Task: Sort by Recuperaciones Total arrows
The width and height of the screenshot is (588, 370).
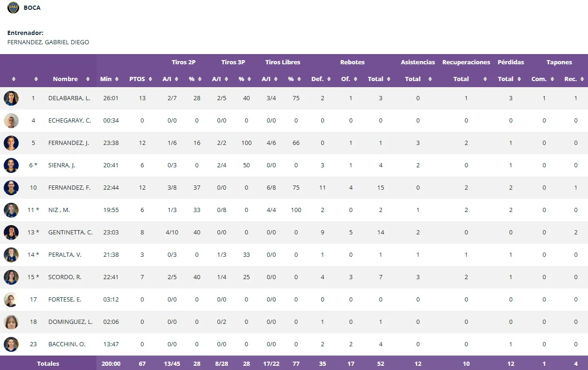Action: click(485, 79)
